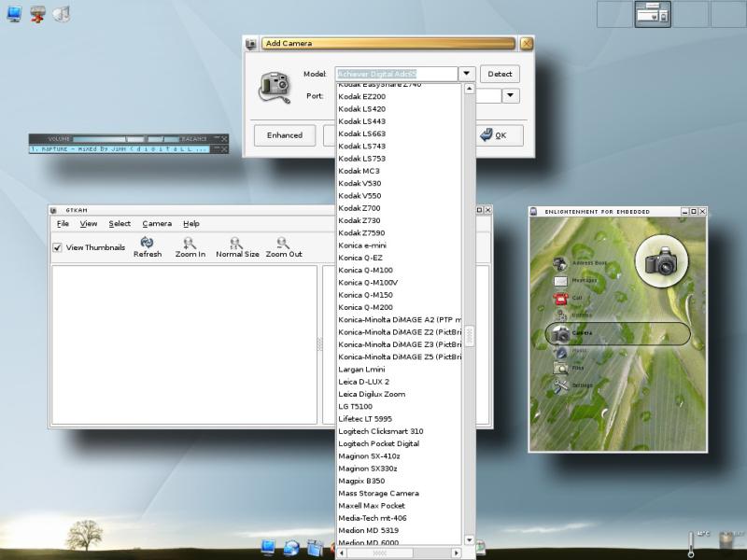Click the list scroll-up arrow
Viewport: 747px width, 560px height.
coord(470,89)
